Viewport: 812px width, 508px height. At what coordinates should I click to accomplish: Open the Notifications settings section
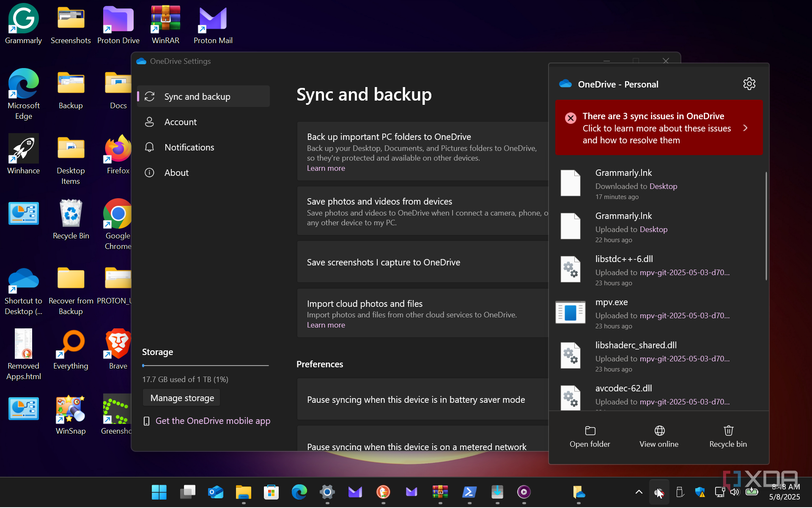pyautogui.click(x=203, y=147)
